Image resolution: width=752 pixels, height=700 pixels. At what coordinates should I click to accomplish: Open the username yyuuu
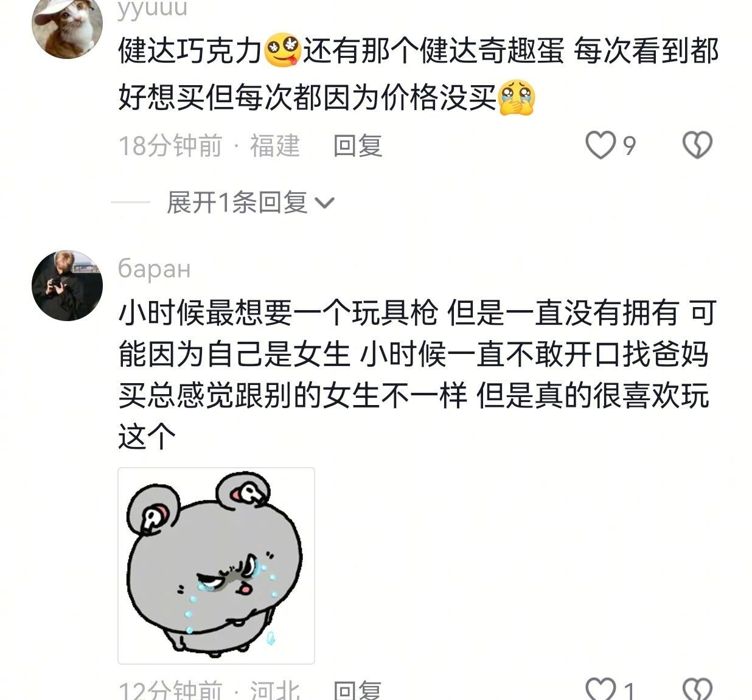[152, 9]
